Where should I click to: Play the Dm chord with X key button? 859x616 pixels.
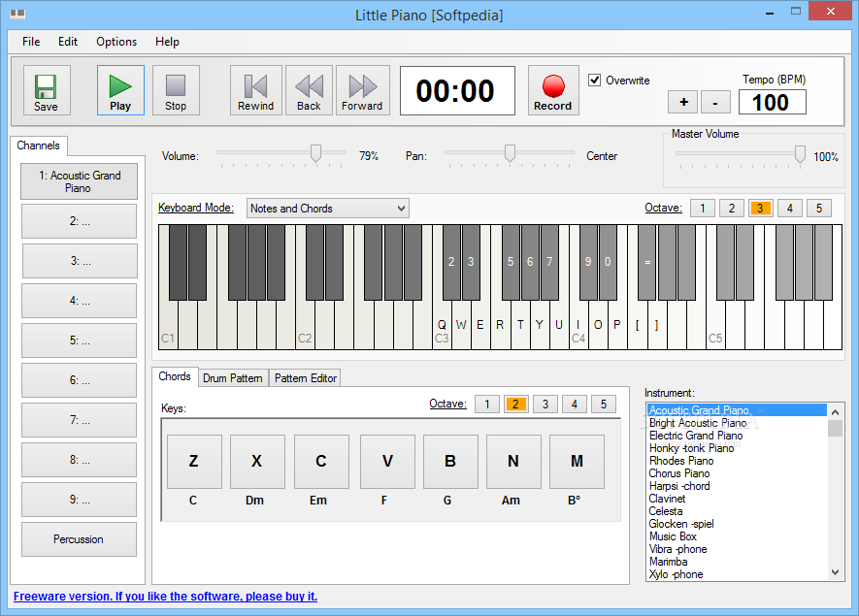[x=257, y=462]
